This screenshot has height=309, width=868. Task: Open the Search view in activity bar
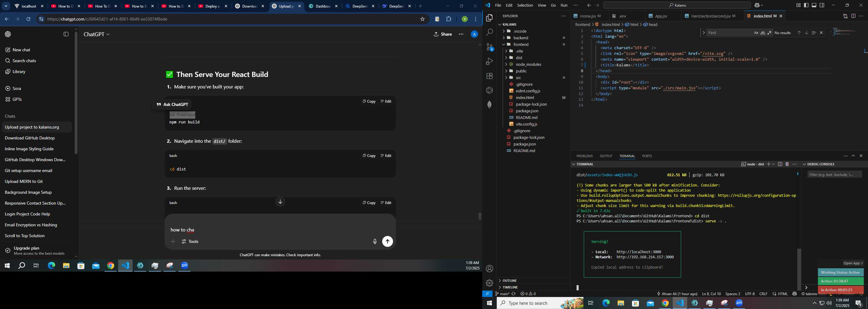click(489, 32)
